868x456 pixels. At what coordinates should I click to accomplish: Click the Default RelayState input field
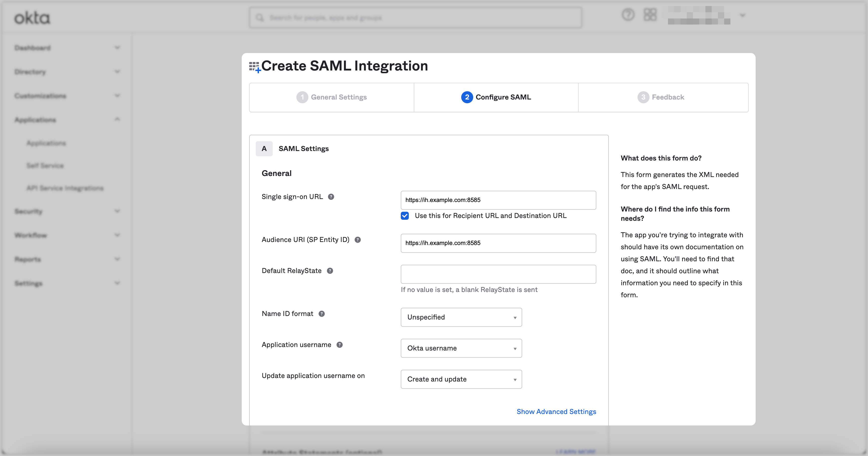point(498,274)
